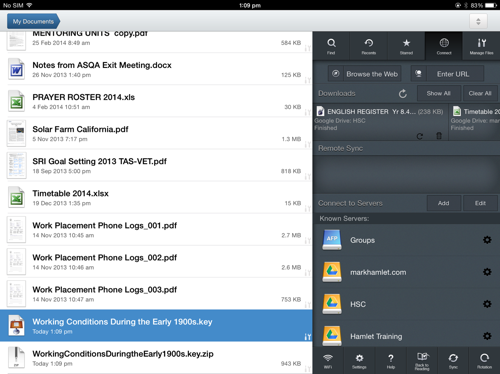
Task: Tap Show All downloads button
Action: pyautogui.click(x=439, y=93)
